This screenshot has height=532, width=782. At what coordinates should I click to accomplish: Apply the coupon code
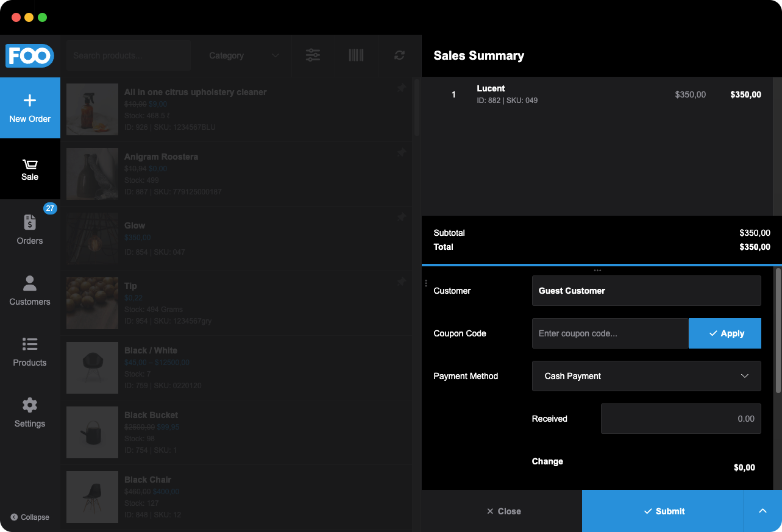[725, 333]
